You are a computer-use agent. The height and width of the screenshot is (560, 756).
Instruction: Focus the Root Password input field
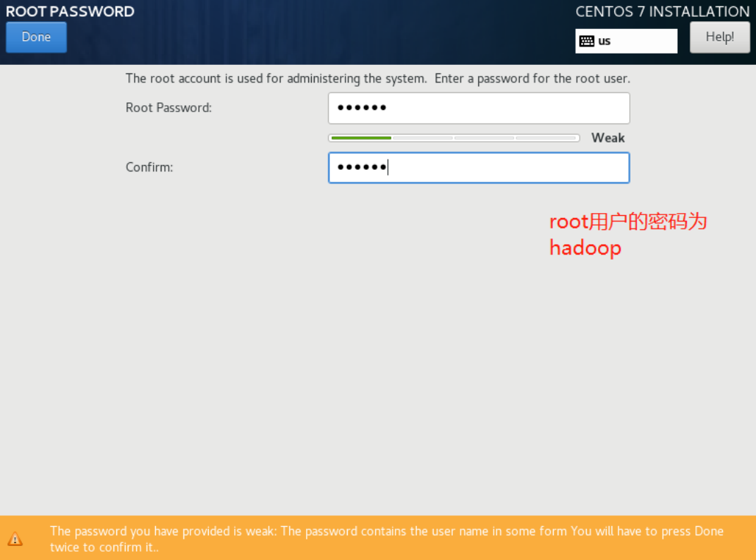pos(479,108)
